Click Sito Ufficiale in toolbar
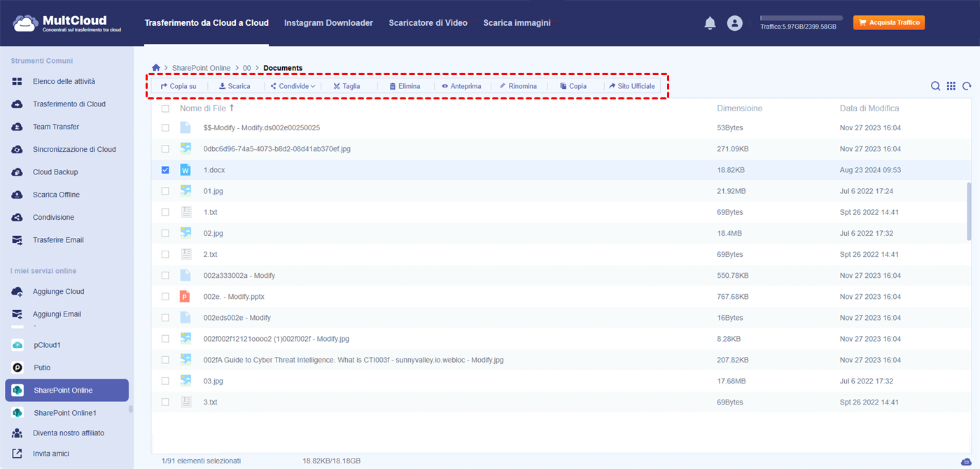Screen dimensions: 980x469 (x=631, y=86)
